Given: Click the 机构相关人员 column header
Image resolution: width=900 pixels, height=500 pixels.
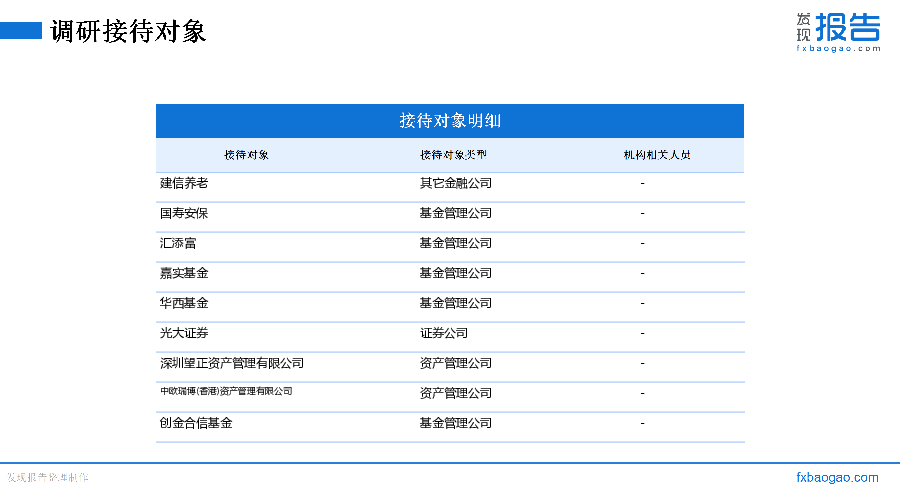Looking at the screenshot, I should 657,155.
